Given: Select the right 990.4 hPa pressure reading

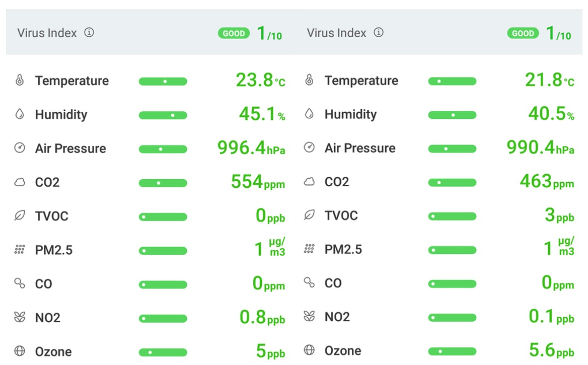Looking at the screenshot, I should 540,148.
